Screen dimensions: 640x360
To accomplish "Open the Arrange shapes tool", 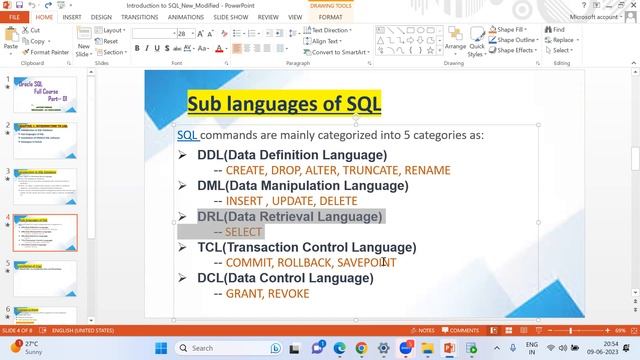I will point(455,42).
